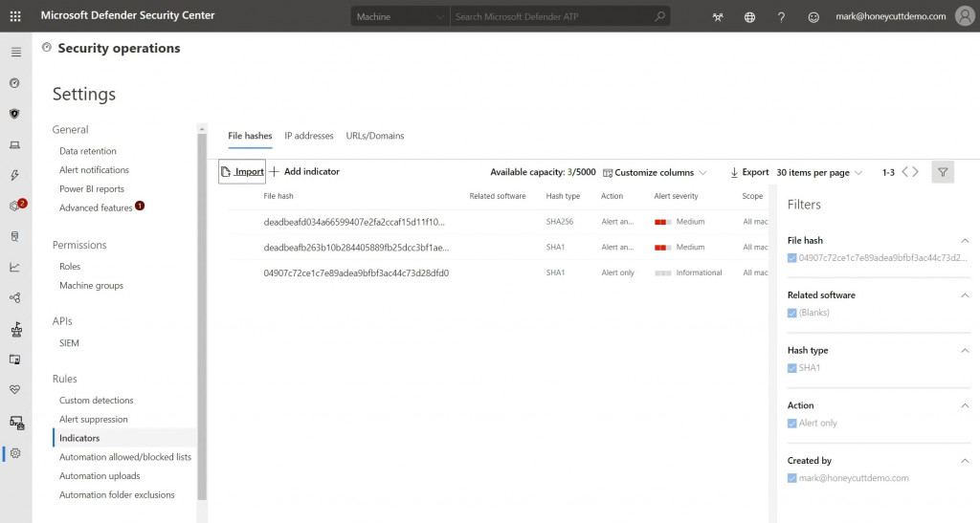Click the Import button
This screenshot has height=523, width=980.
click(x=242, y=172)
